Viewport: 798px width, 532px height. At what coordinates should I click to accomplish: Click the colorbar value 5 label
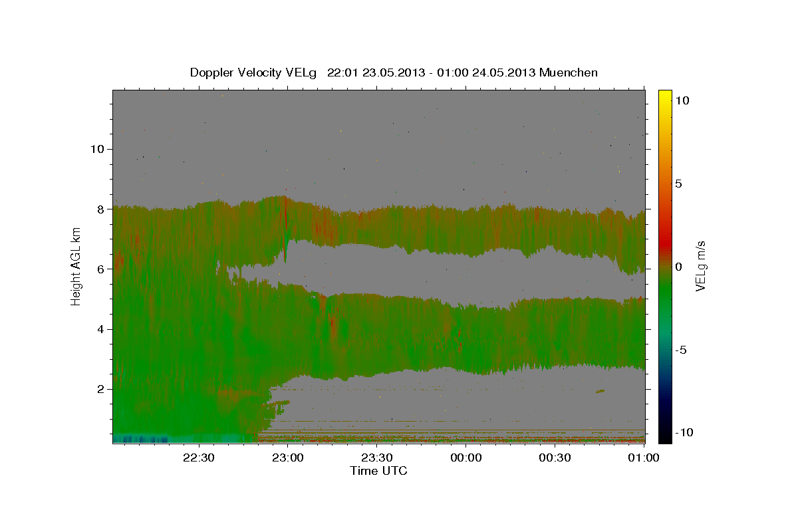click(x=679, y=184)
